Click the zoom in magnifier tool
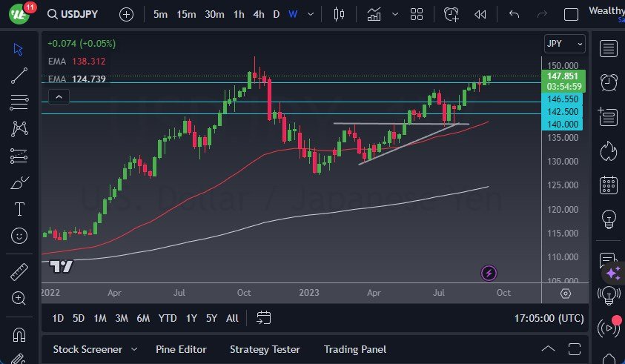Viewport: 625px width, 364px height. (19, 298)
